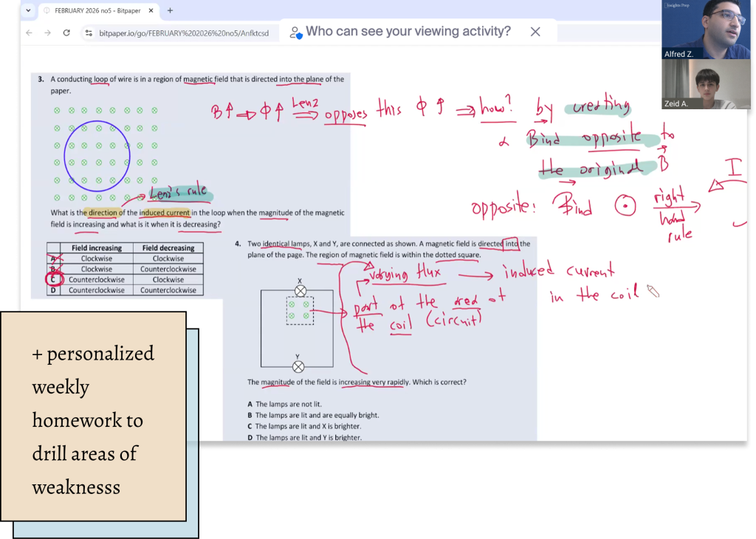Go back to the previous page
This screenshot has height=539, width=756.
click(x=30, y=32)
